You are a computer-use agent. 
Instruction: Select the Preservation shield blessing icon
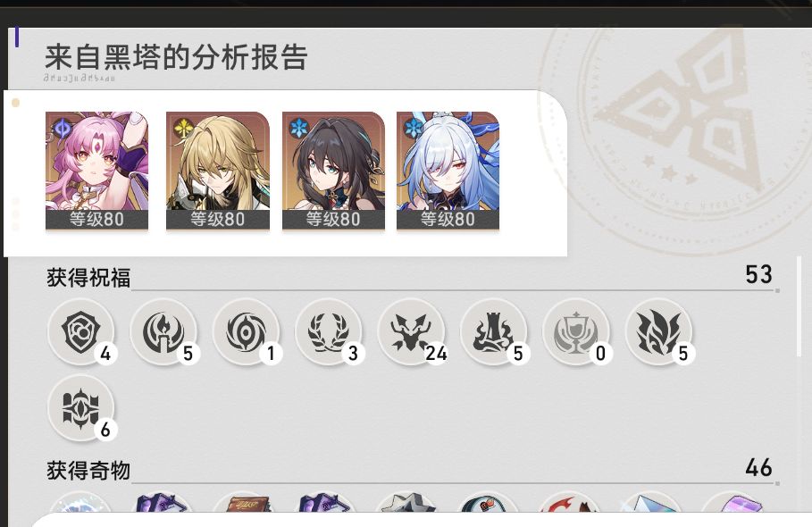click(x=80, y=332)
